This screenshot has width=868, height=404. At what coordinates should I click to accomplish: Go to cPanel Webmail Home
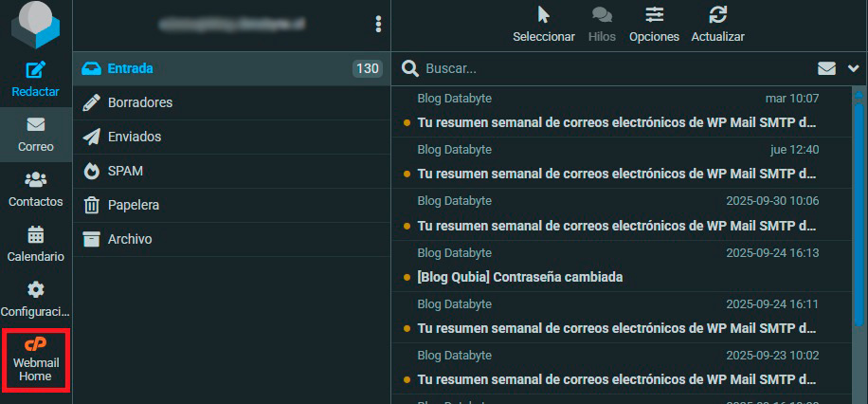coord(35,360)
